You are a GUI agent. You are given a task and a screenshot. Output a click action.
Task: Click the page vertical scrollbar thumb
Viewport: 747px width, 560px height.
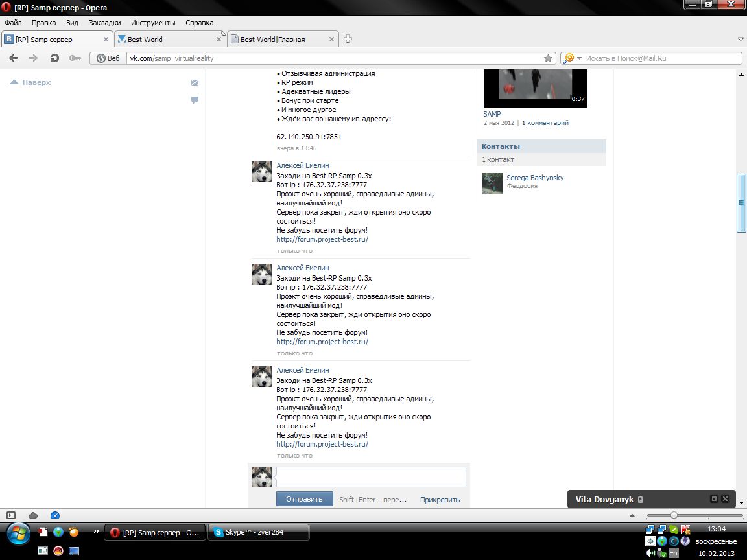point(741,203)
